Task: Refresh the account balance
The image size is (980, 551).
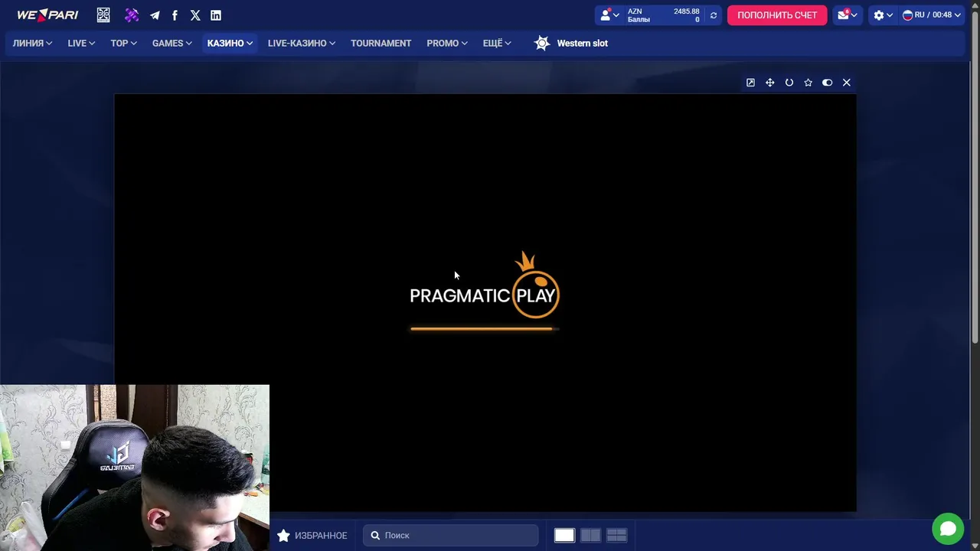Action: [x=714, y=15]
